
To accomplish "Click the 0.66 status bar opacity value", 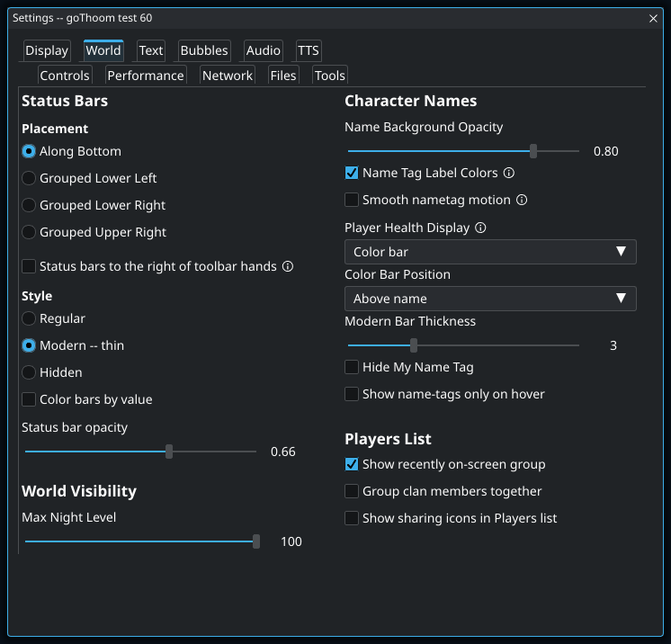I will pyautogui.click(x=282, y=452).
